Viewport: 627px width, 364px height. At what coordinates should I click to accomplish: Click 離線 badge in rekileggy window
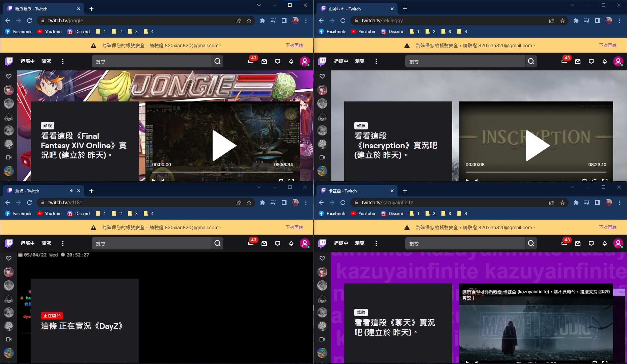pos(361,126)
